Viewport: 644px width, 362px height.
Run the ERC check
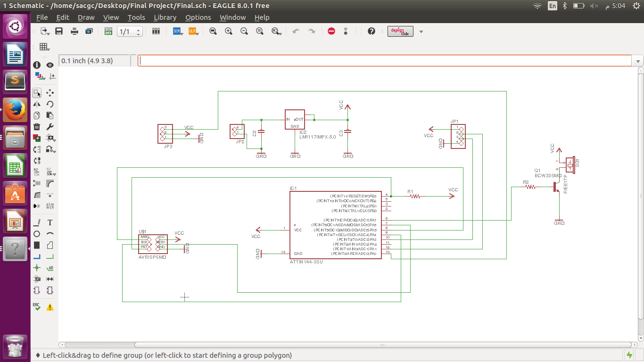click(x=37, y=306)
